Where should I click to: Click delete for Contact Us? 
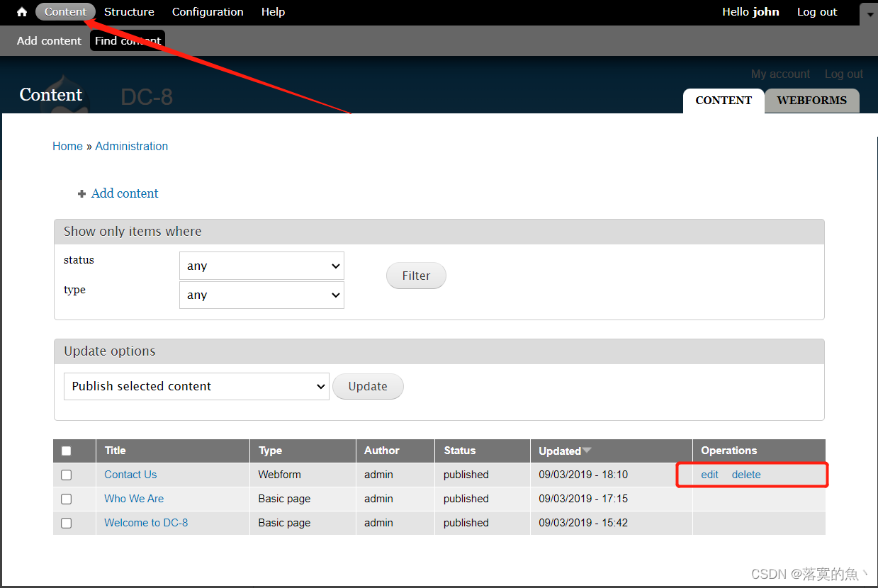(746, 475)
